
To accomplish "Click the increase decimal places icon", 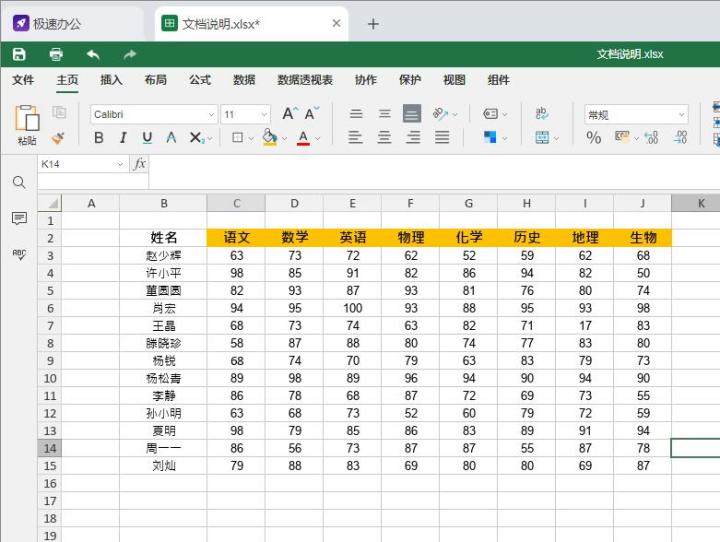I will (x=651, y=137).
